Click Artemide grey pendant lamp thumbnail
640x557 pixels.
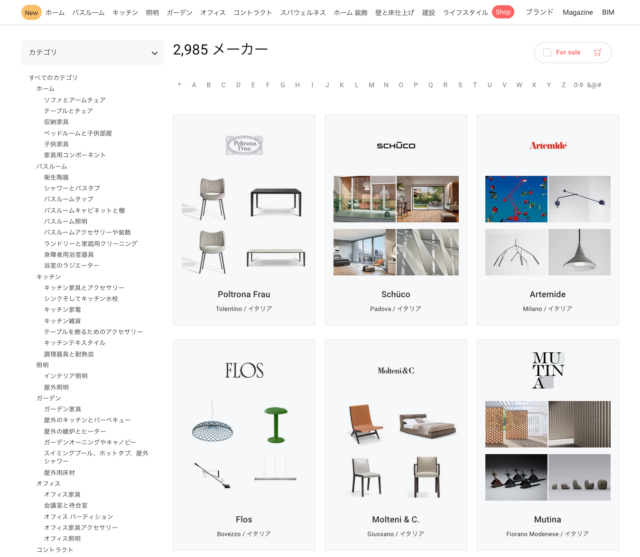(x=580, y=252)
